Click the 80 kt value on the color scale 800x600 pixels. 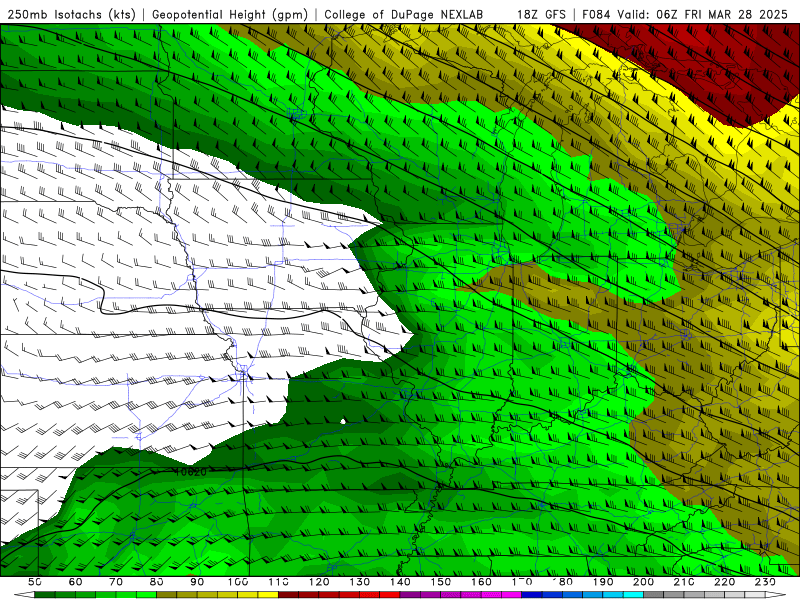click(x=157, y=582)
